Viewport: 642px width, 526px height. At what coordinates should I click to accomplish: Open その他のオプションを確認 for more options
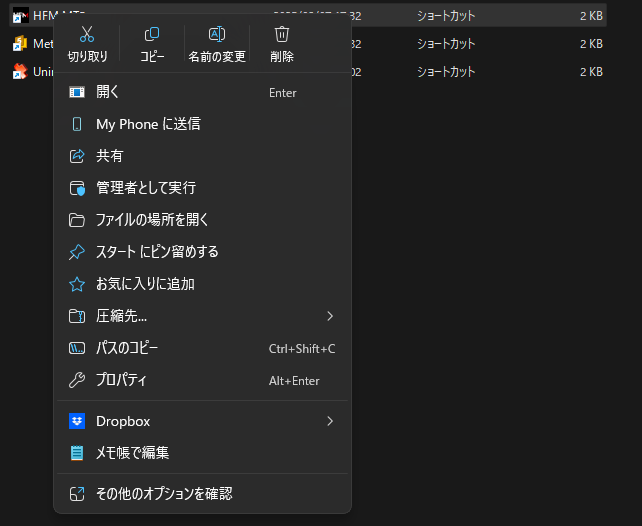click(x=164, y=493)
